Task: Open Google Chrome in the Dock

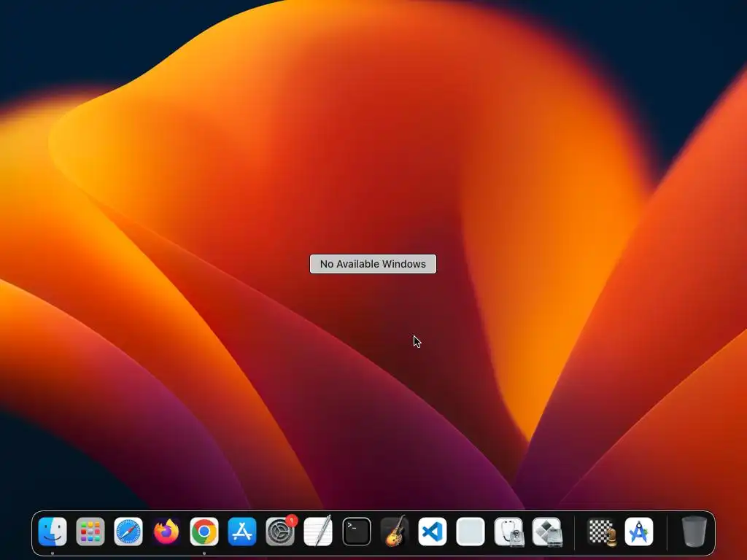Action: tap(204, 532)
